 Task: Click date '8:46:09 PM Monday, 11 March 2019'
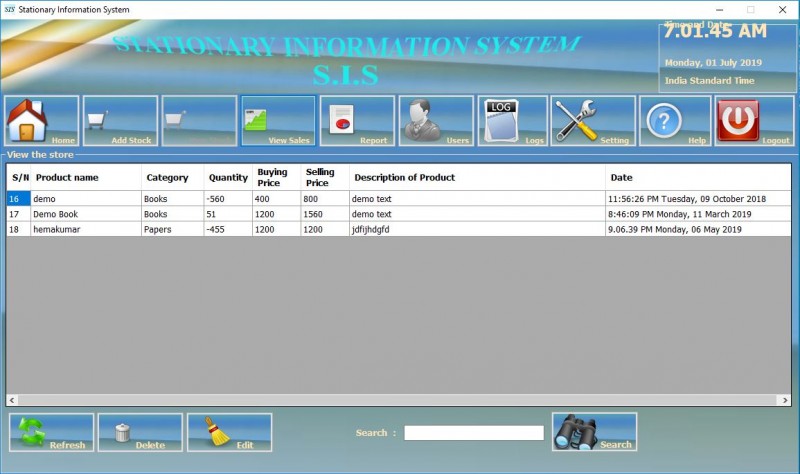tap(698, 214)
